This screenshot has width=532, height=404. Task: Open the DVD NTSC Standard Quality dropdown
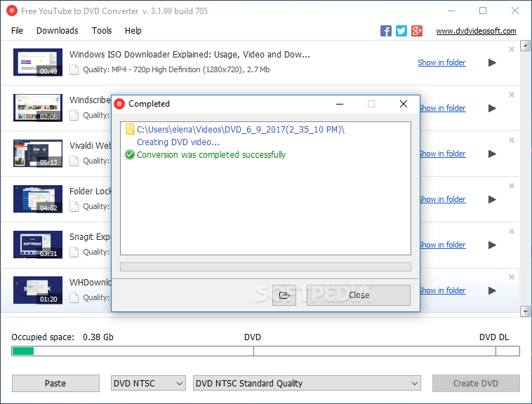[x=307, y=384]
